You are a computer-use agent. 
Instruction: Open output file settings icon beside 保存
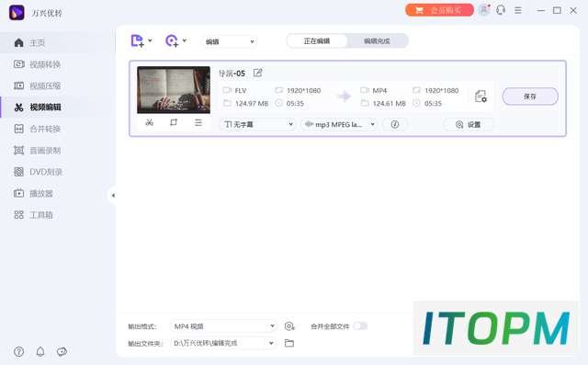[x=481, y=97]
